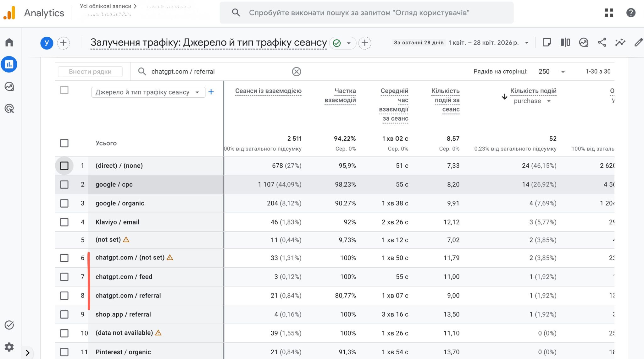Sort by Кількість подій за сеанс header
The image size is (644, 359).
445,100
